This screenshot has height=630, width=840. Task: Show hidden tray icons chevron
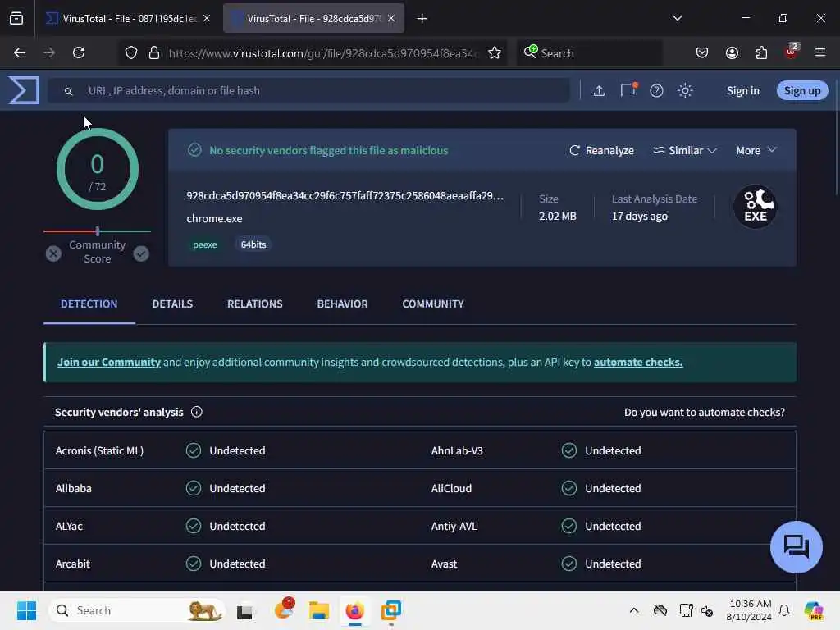(x=634, y=610)
